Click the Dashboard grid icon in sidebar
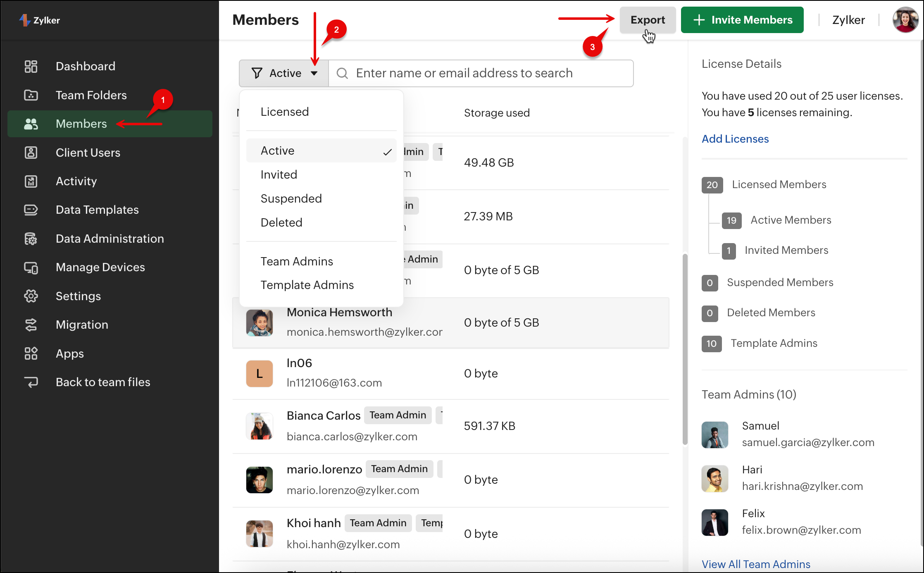Screen dimensions: 924x573 [x=31, y=66]
